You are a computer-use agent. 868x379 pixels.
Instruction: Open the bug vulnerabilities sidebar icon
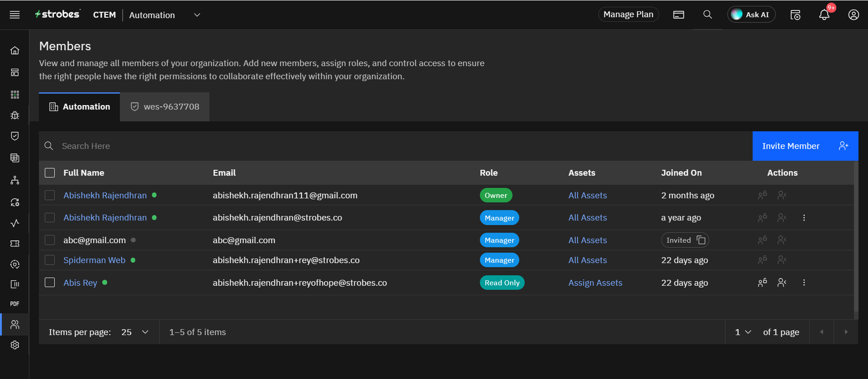pos(15,115)
